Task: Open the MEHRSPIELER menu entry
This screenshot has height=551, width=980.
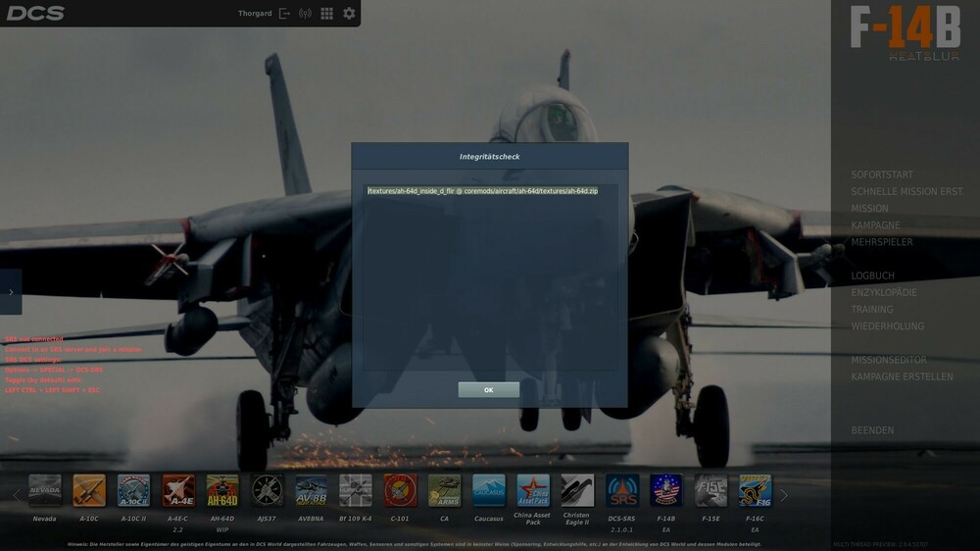Action: (x=882, y=242)
